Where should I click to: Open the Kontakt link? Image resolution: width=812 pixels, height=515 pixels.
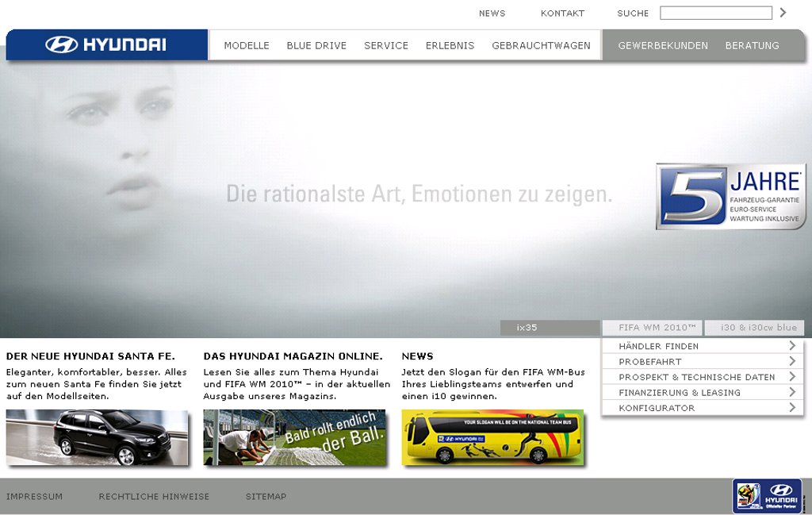tap(562, 13)
